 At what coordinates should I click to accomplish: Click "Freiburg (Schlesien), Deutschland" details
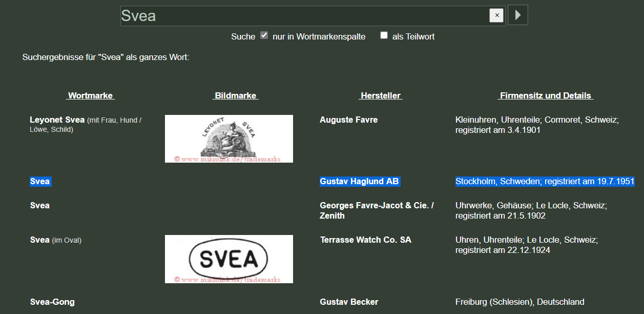point(520,302)
